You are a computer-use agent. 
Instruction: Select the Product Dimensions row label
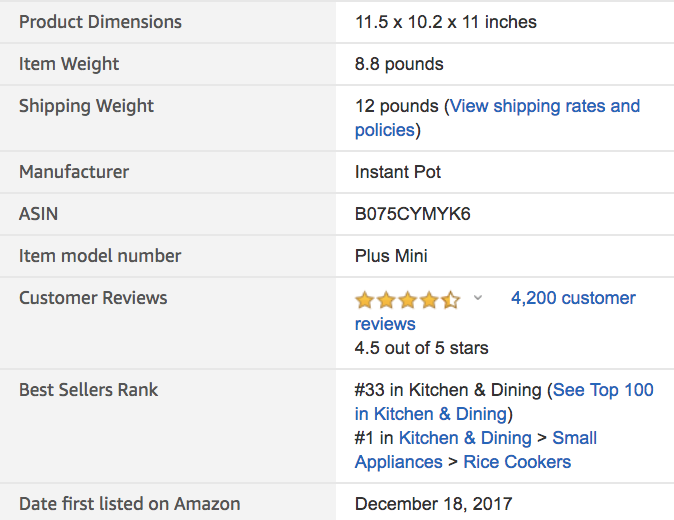pyautogui.click(x=100, y=22)
